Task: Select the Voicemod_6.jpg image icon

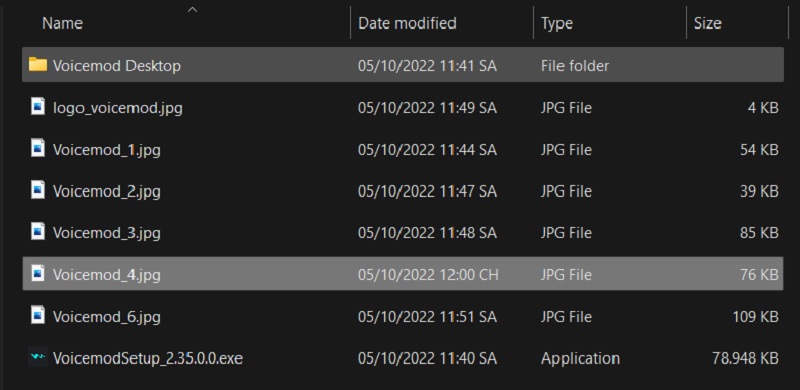Action: pos(38,316)
